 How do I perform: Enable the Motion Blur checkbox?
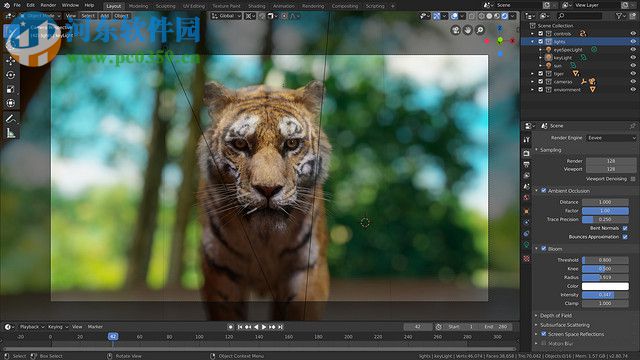coord(544,343)
